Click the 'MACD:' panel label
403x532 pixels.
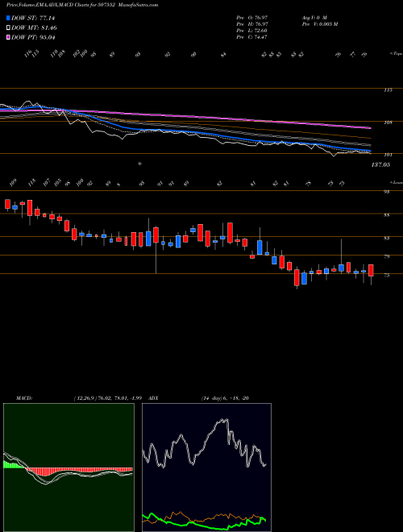(23, 398)
